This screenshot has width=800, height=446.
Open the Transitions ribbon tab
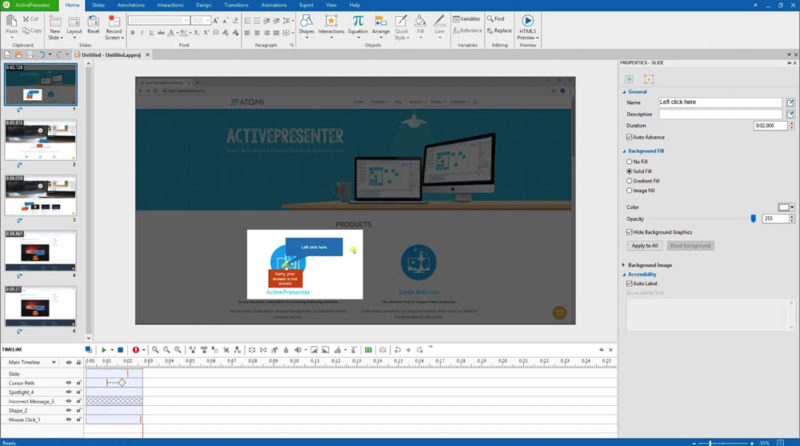(x=236, y=5)
